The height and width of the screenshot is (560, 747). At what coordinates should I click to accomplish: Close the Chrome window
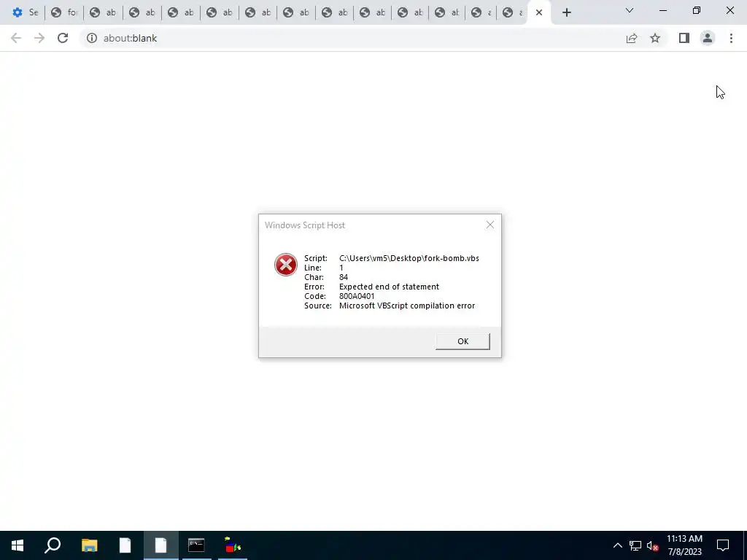pos(729,10)
